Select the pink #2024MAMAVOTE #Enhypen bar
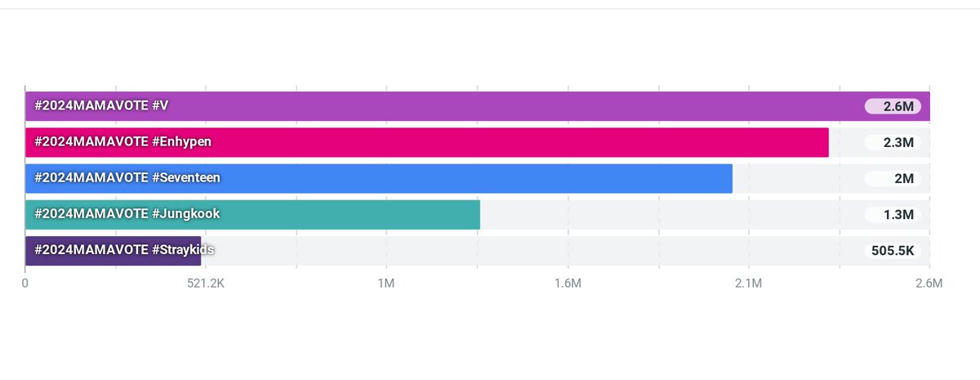The image size is (980, 380). [427, 142]
